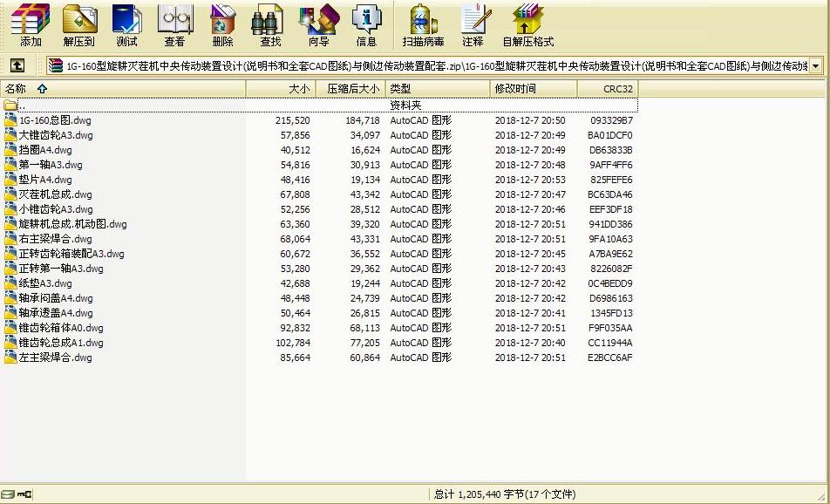Click the up-folder navigation icon
Image resolution: width=830 pixels, height=504 pixels.
[x=18, y=65]
